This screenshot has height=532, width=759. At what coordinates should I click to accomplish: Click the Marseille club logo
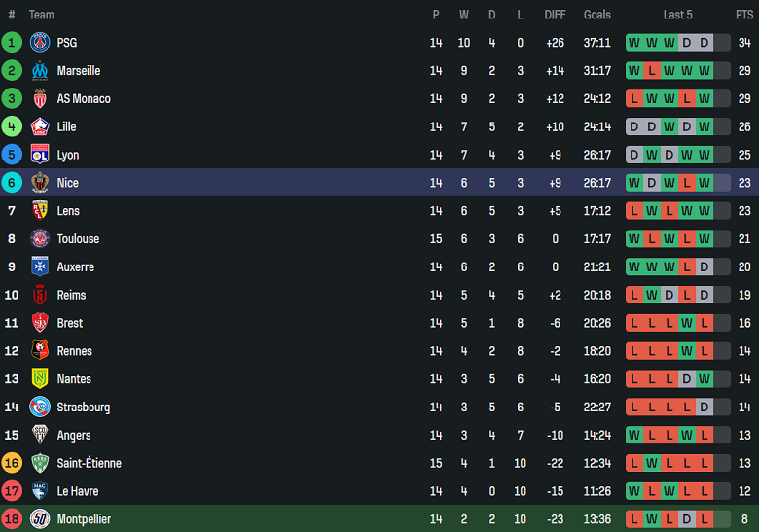pyautogui.click(x=40, y=70)
